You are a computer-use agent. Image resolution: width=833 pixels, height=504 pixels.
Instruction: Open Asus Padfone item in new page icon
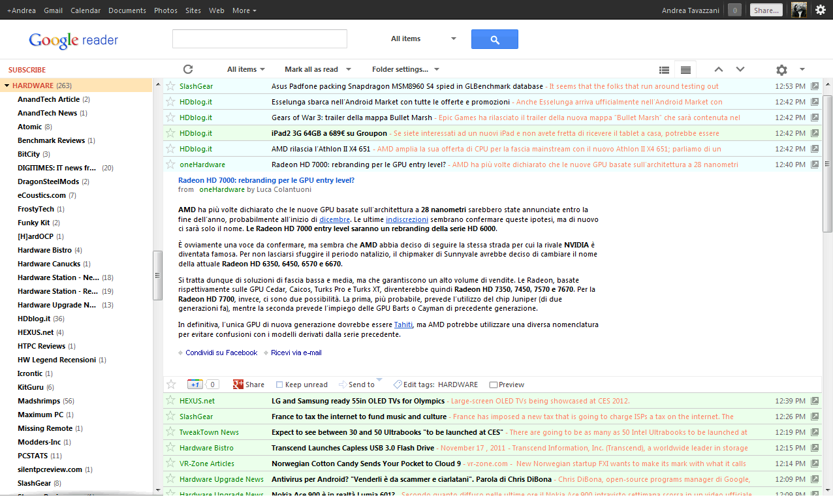[815, 86]
